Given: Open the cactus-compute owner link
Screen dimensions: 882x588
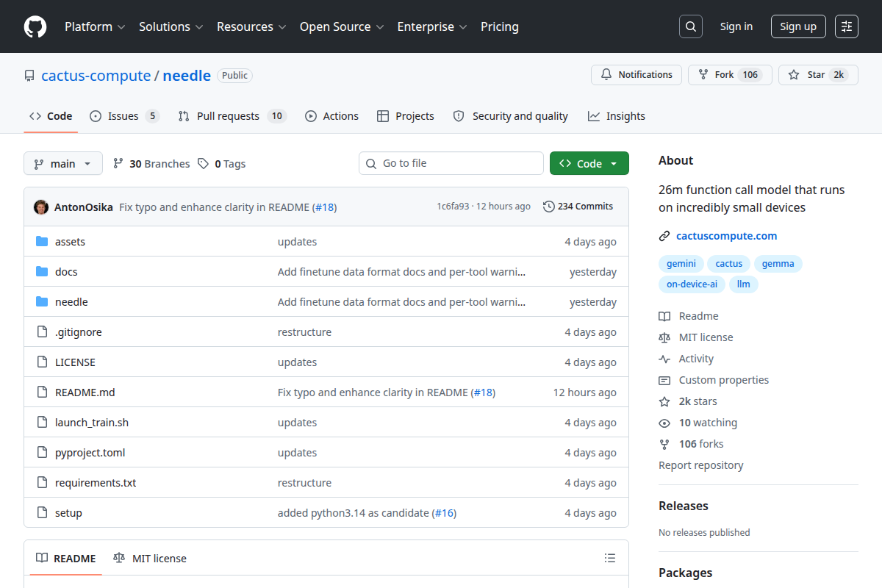Looking at the screenshot, I should [96, 76].
